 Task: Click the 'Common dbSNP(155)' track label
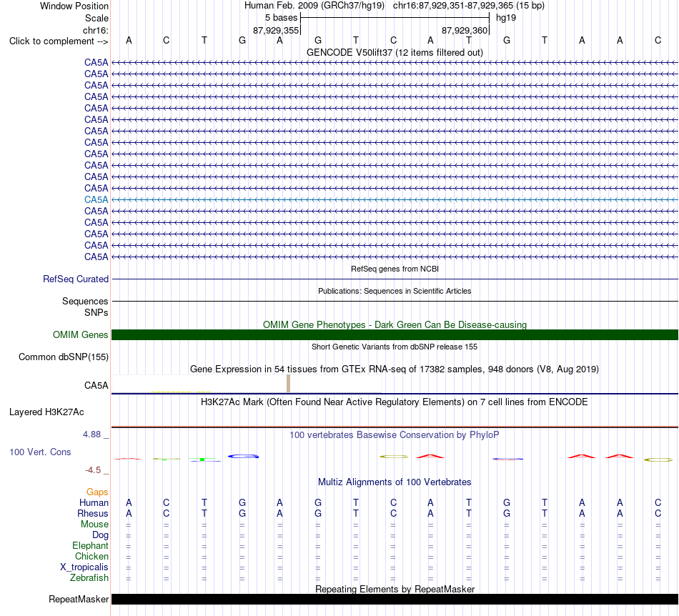pos(63,357)
